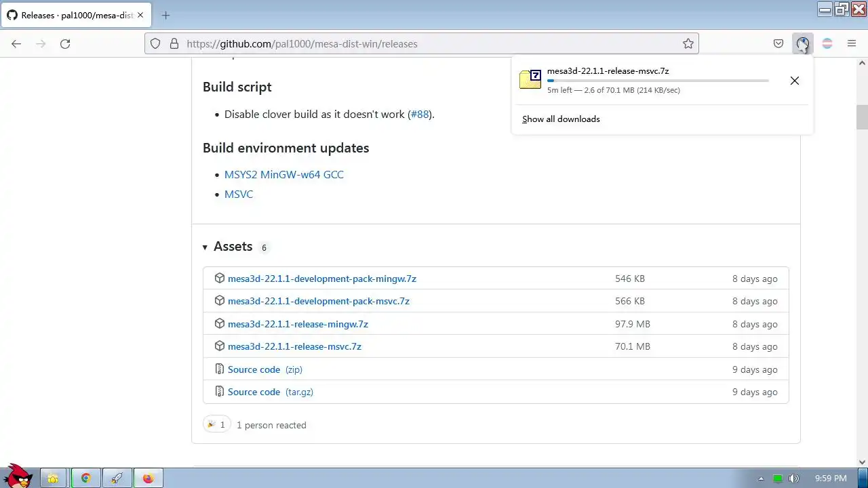Cancel the mesa3d msvc download

click(794, 81)
